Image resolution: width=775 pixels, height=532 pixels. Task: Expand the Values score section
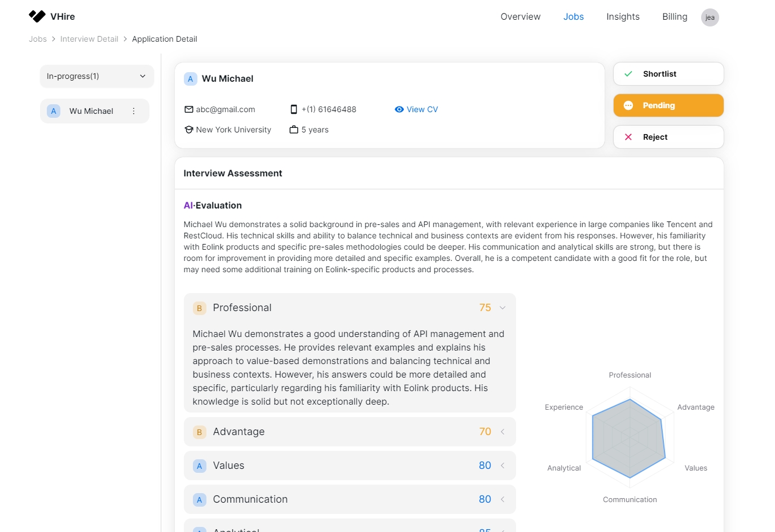tap(503, 466)
